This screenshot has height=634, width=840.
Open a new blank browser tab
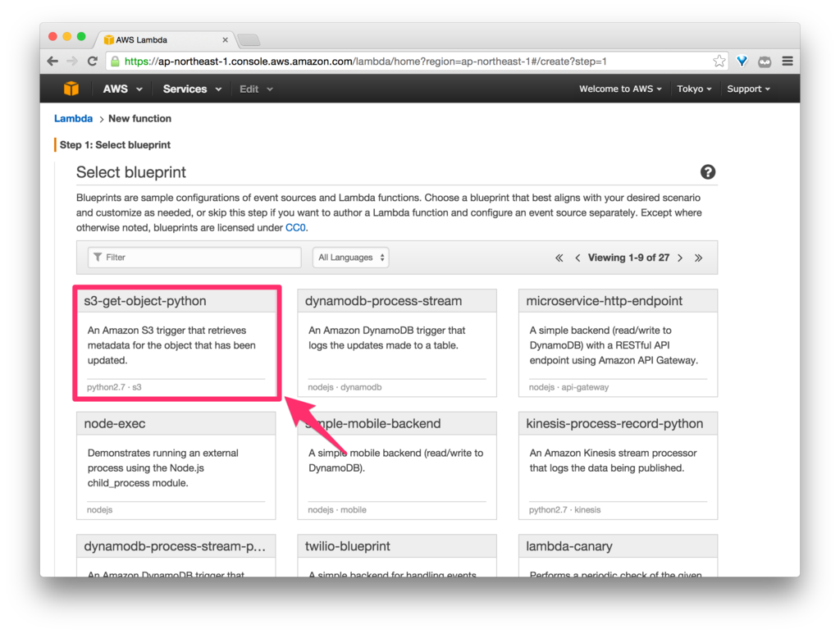[249, 39]
